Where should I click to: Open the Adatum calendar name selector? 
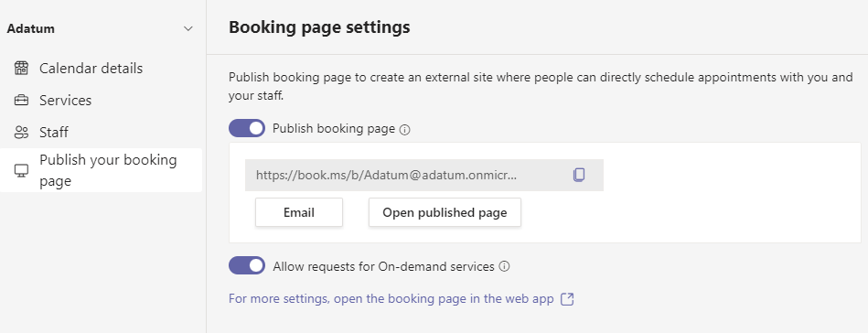pyautogui.click(x=101, y=28)
